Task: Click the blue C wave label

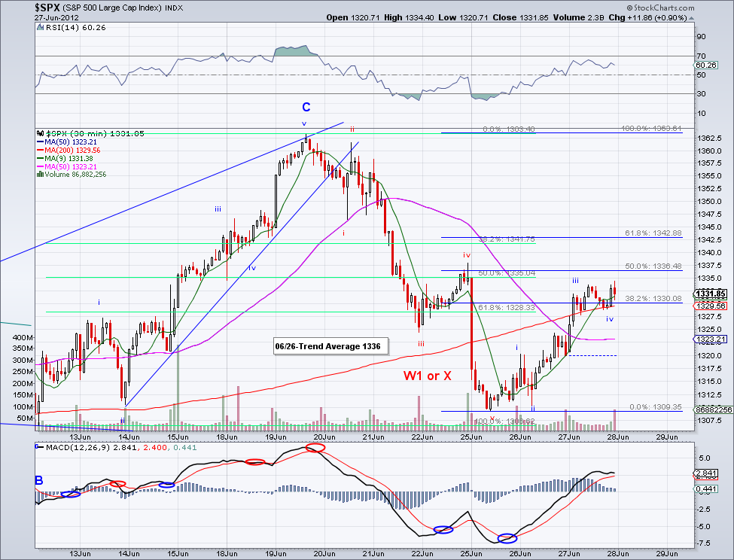Action: pyautogui.click(x=306, y=107)
